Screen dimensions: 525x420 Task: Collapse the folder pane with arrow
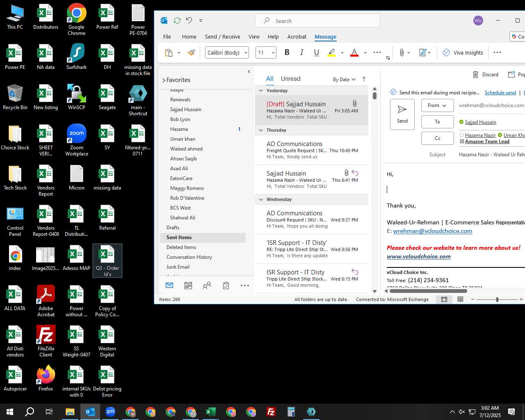pos(249,71)
